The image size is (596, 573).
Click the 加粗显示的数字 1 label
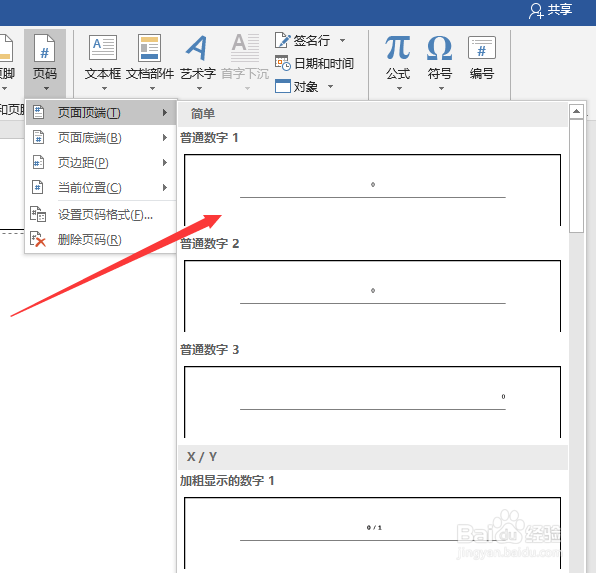pos(227,481)
